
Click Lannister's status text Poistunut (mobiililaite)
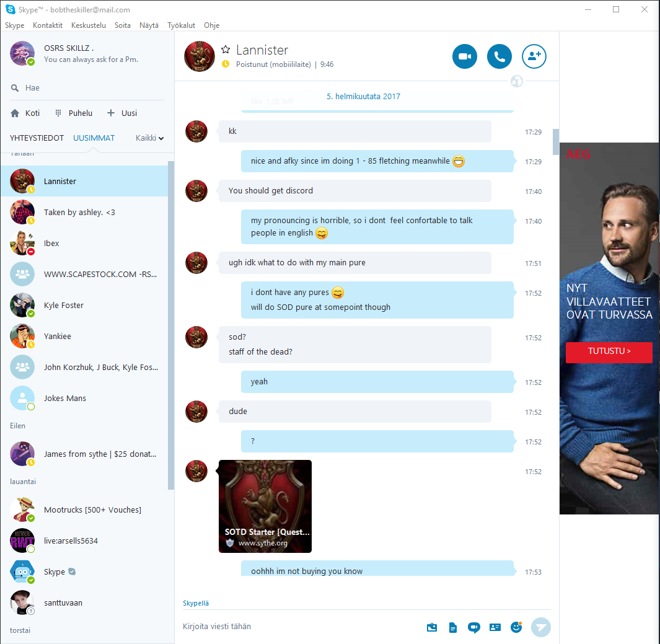tap(273, 64)
